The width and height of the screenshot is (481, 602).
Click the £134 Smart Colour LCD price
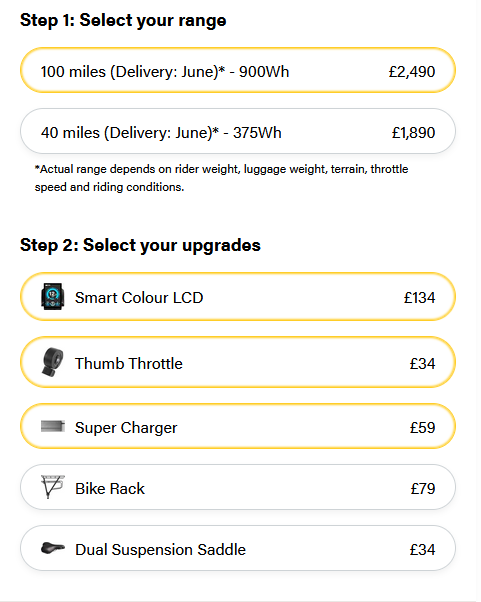(x=419, y=298)
